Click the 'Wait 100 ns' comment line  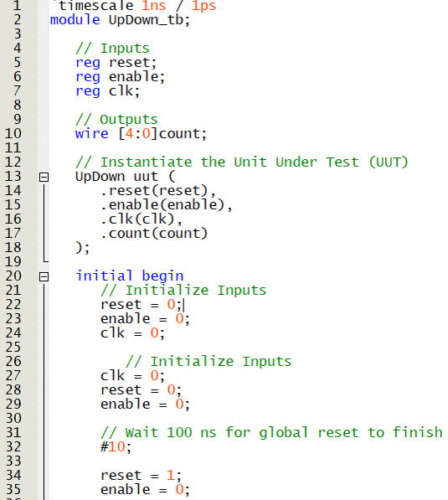pos(271,433)
